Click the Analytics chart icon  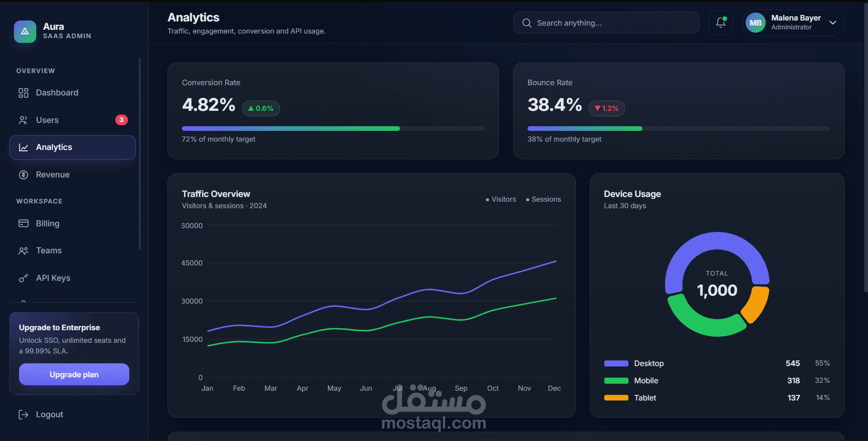[23, 147]
